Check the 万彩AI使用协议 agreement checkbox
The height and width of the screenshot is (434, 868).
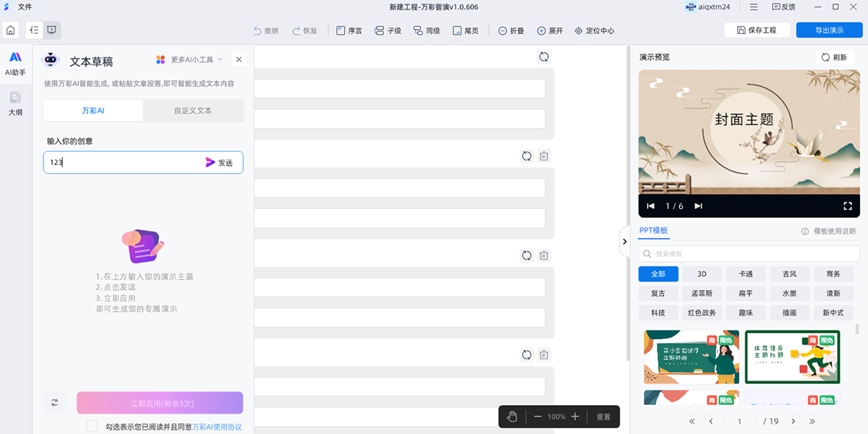tap(92, 426)
